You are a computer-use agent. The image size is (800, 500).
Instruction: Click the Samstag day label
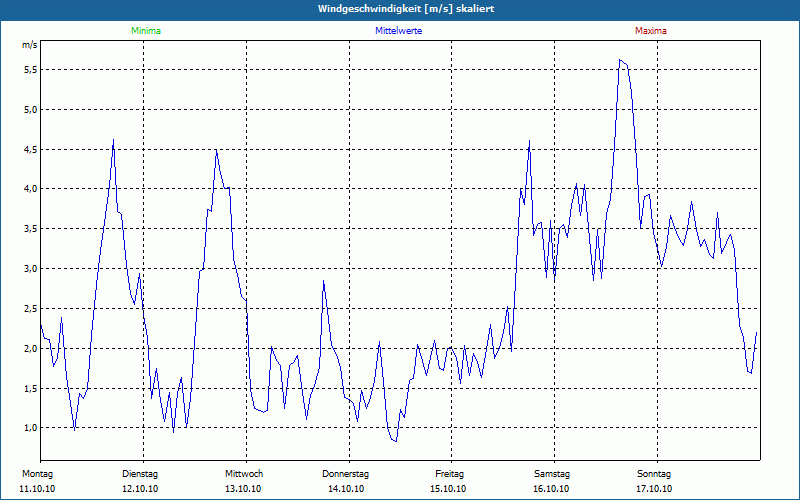pyautogui.click(x=552, y=474)
